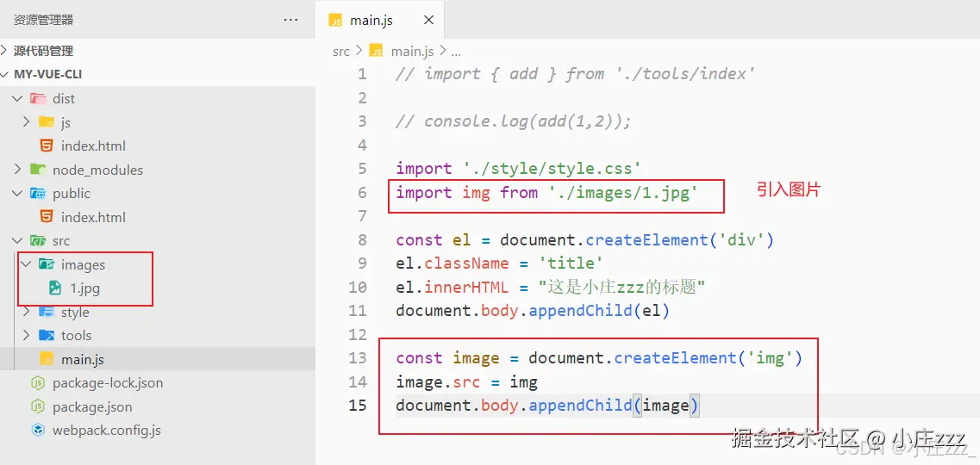
Task: Select the node_modules folder label
Action: pos(97,170)
